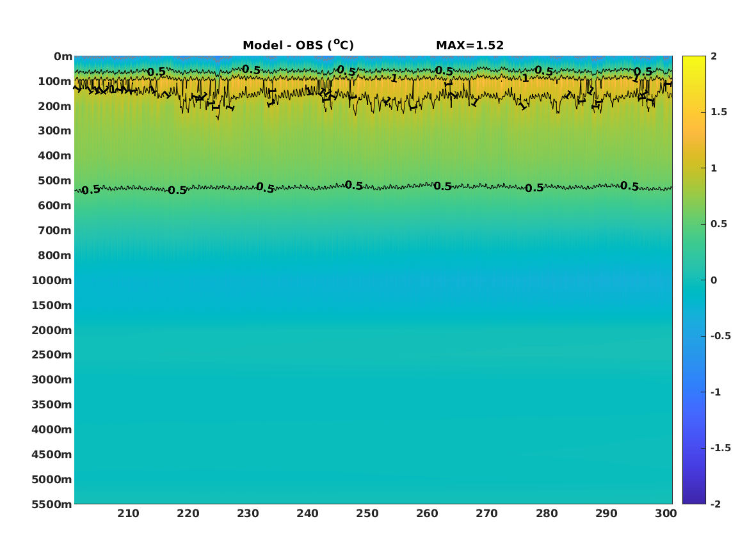Image resolution: width=747 pixels, height=560 pixels.
Task: Click the y-axis label 500m
Action: [x=55, y=181]
